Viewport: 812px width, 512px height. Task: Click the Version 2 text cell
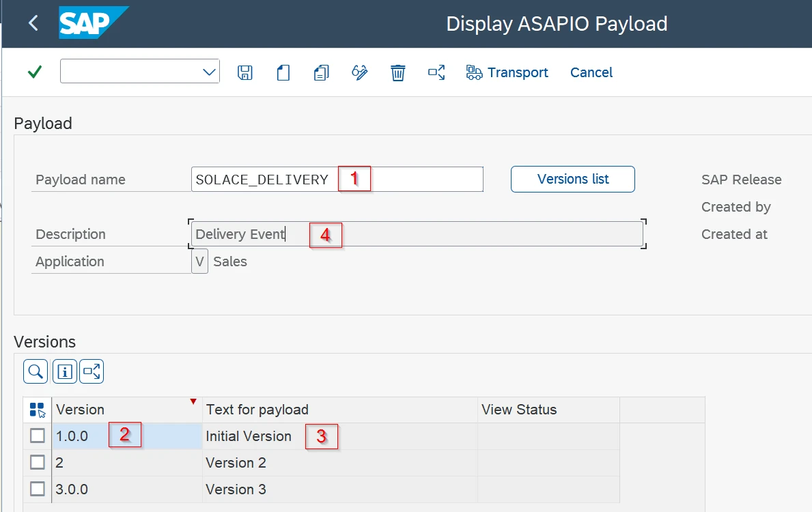pyautogui.click(x=339, y=463)
